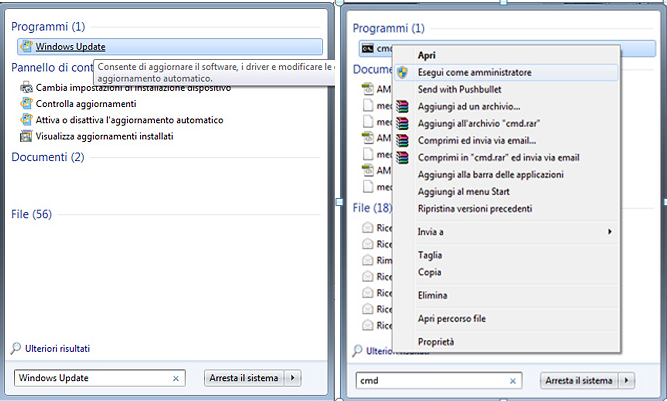Click the File (56) header

(x=31, y=214)
